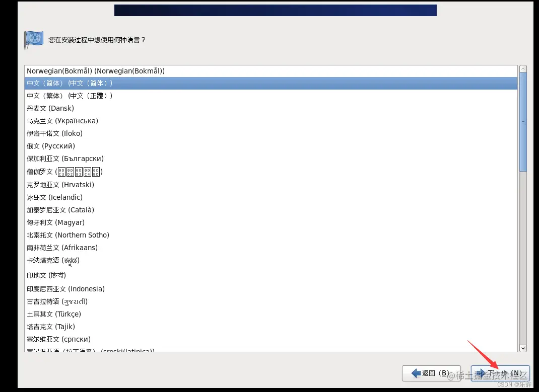
Task: Pick 俄文 (Русский) language
Action: (x=271, y=146)
